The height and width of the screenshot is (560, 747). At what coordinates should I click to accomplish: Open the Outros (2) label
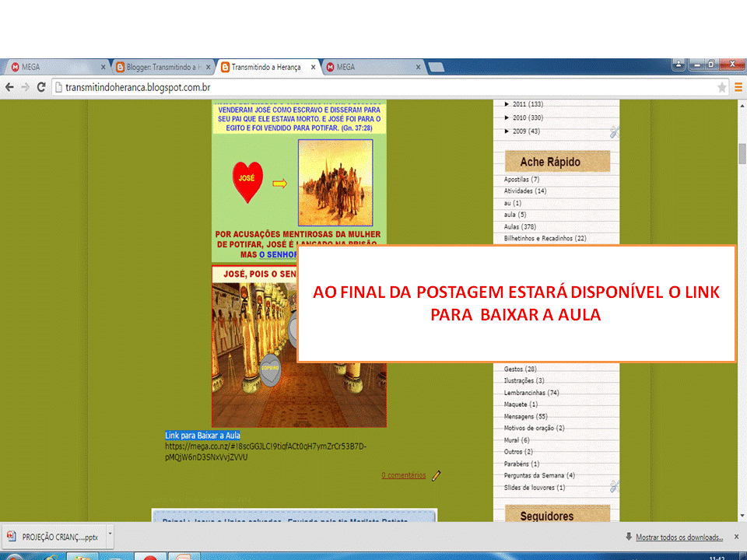518,451
